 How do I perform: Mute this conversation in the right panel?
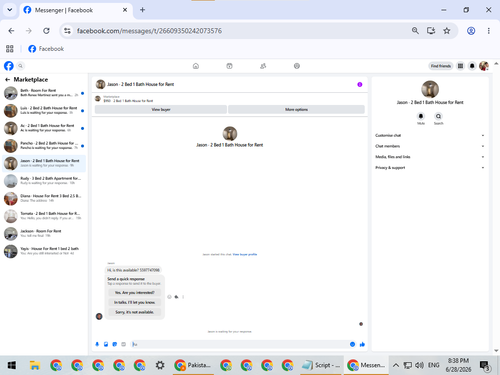pyautogui.click(x=421, y=116)
